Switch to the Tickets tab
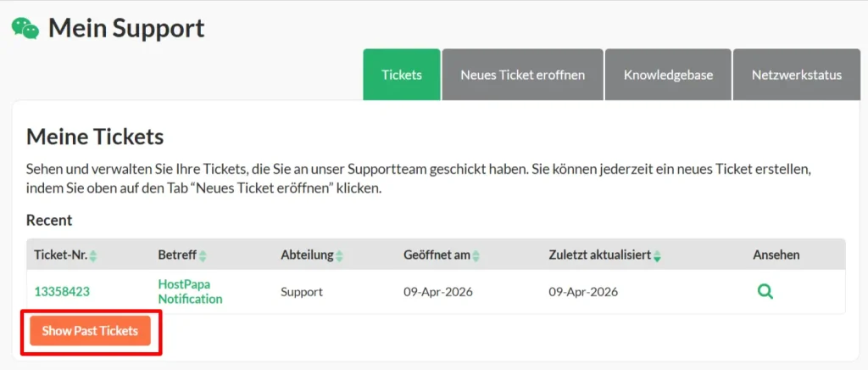This screenshot has width=868, height=370. (402, 75)
